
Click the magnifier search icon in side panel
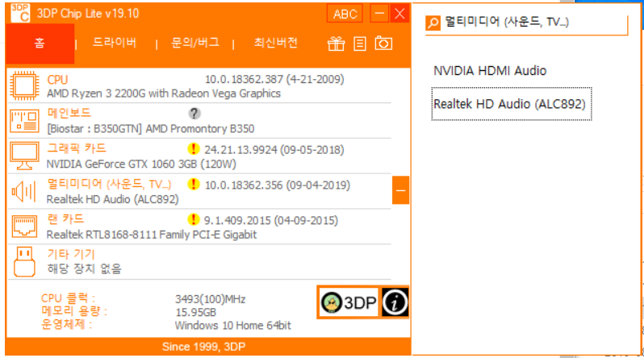(x=433, y=23)
